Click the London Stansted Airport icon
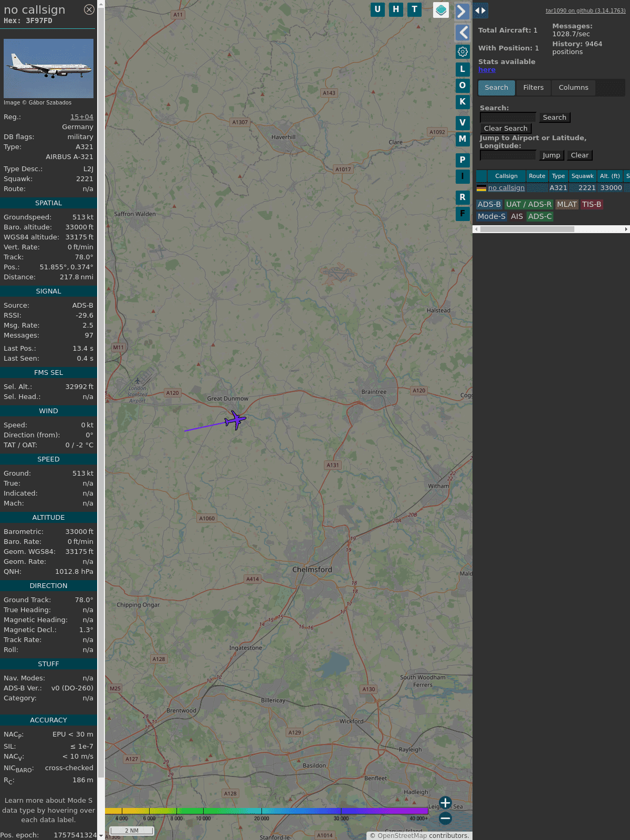 [x=138, y=381]
